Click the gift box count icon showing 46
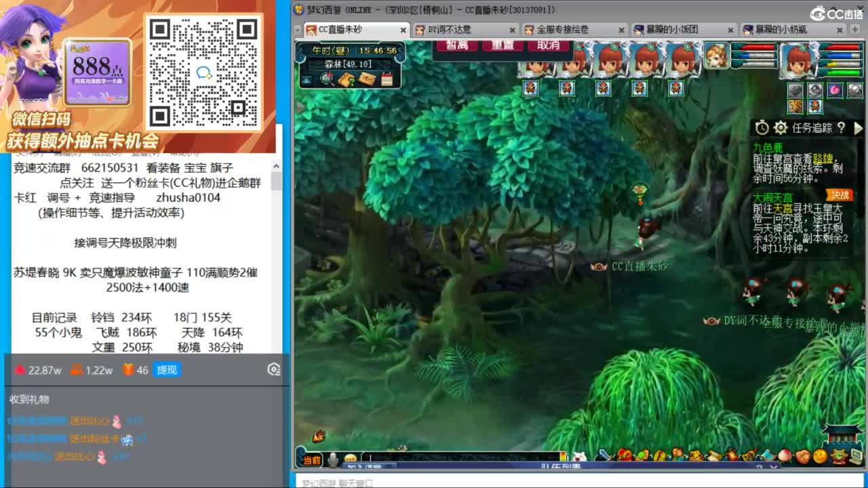868x488 pixels. click(128, 370)
